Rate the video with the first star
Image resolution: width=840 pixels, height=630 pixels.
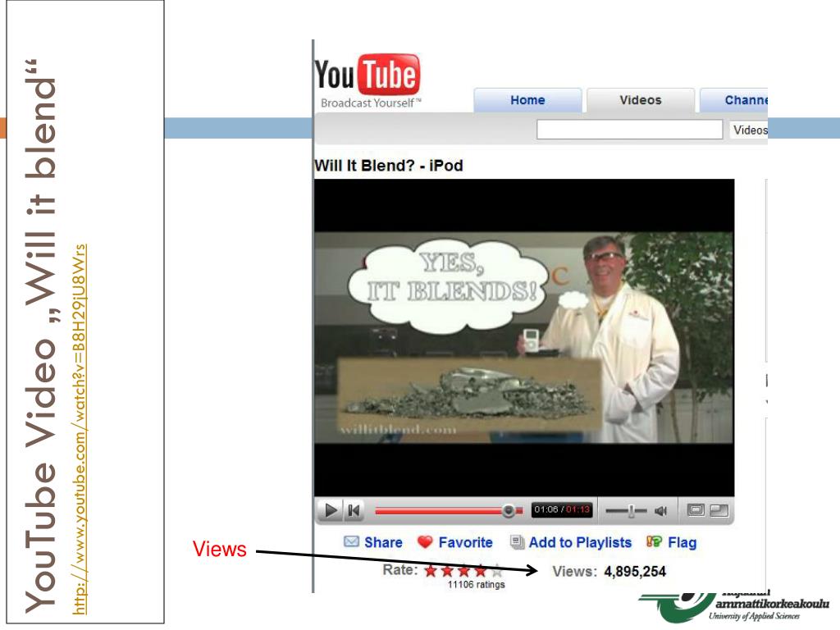(431, 571)
